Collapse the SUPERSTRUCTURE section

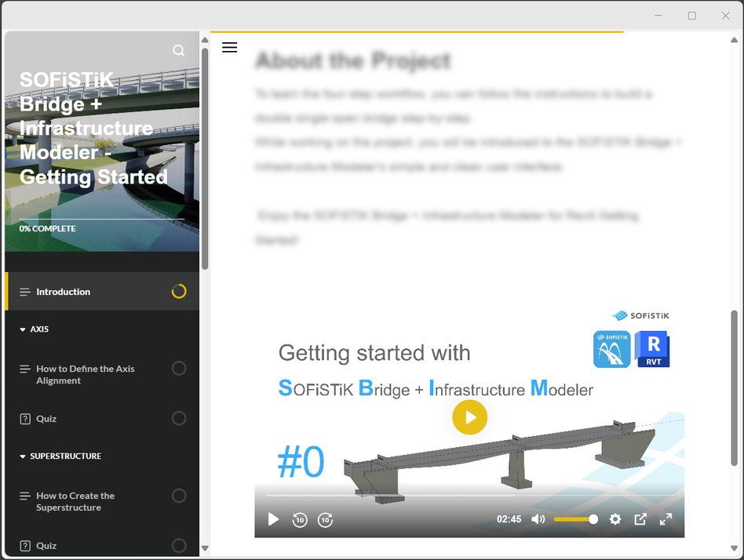pos(60,456)
